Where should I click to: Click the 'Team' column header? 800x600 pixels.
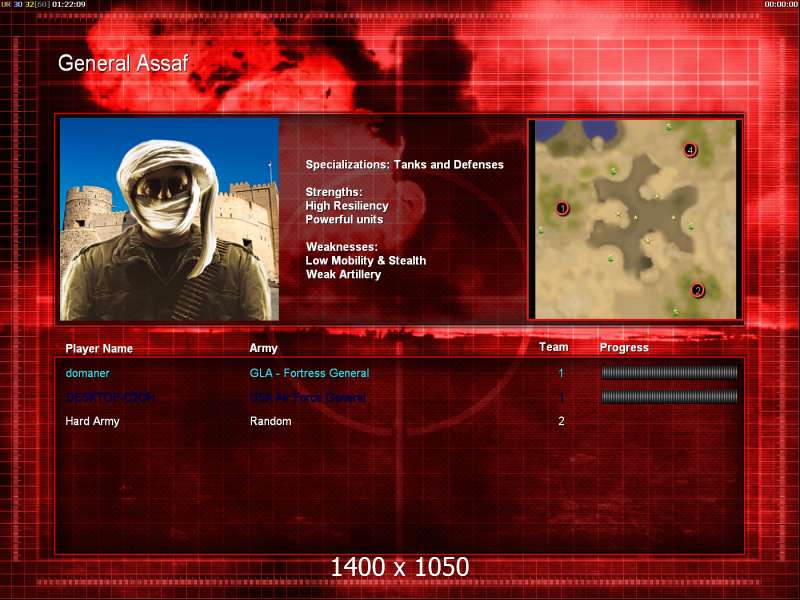pyautogui.click(x=554, y=347)
